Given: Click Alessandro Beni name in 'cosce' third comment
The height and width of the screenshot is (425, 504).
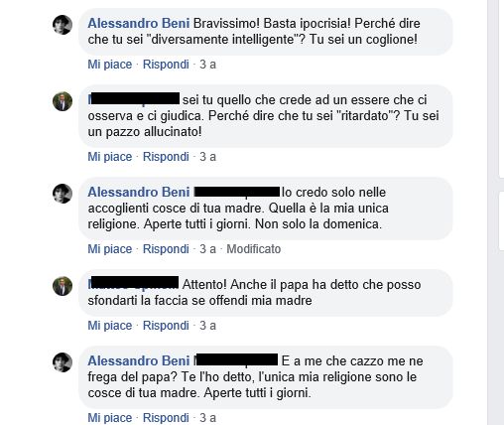Looking at the screenshot, I should pyautogui.click(x=139, y=193).
